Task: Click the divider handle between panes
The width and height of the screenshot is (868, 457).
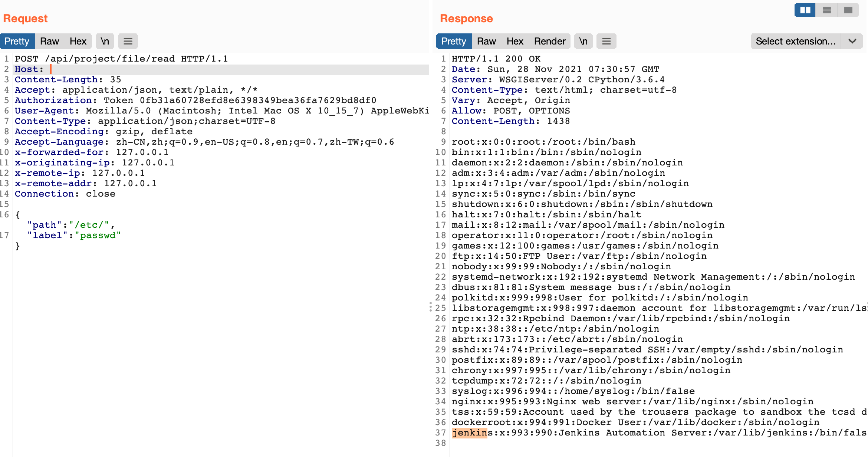Action: 431,307
